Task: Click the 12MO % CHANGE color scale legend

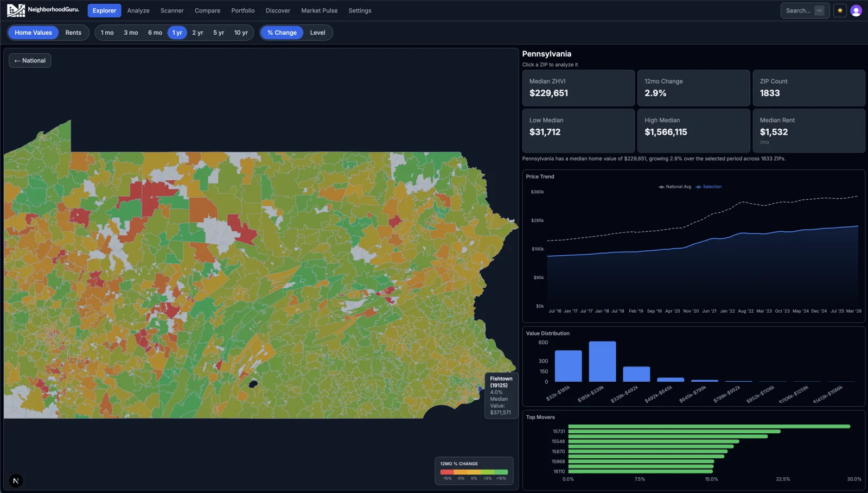Action: point(474,471)
